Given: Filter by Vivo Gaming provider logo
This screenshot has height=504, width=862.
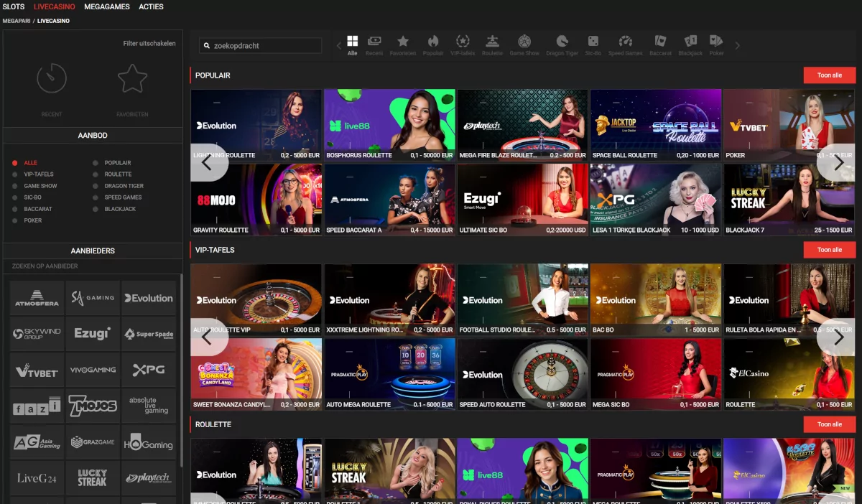Looking at the screenshot, I should (93, 370).
